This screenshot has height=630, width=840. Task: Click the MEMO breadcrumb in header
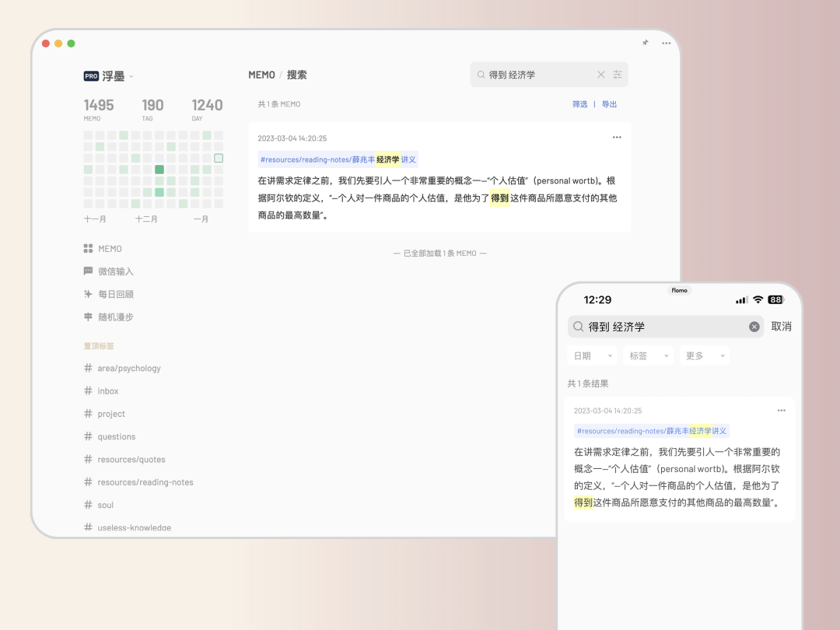coord(261,75)
